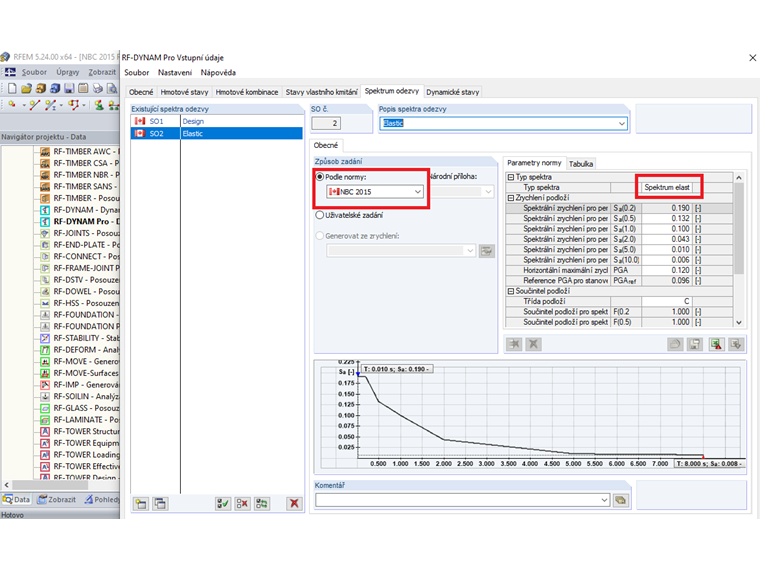760x570 pixels.
Task: Select 'Podle normy' radio button
Action: pyautogui.click(x=320, y=177)
